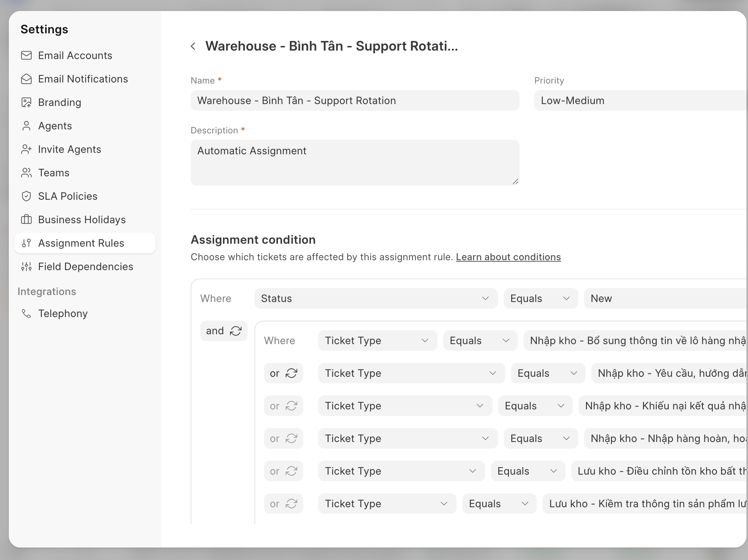Click the Field Dependencies sliders icon
Viewport: 748px width, 560px height.
pos(26,266)
